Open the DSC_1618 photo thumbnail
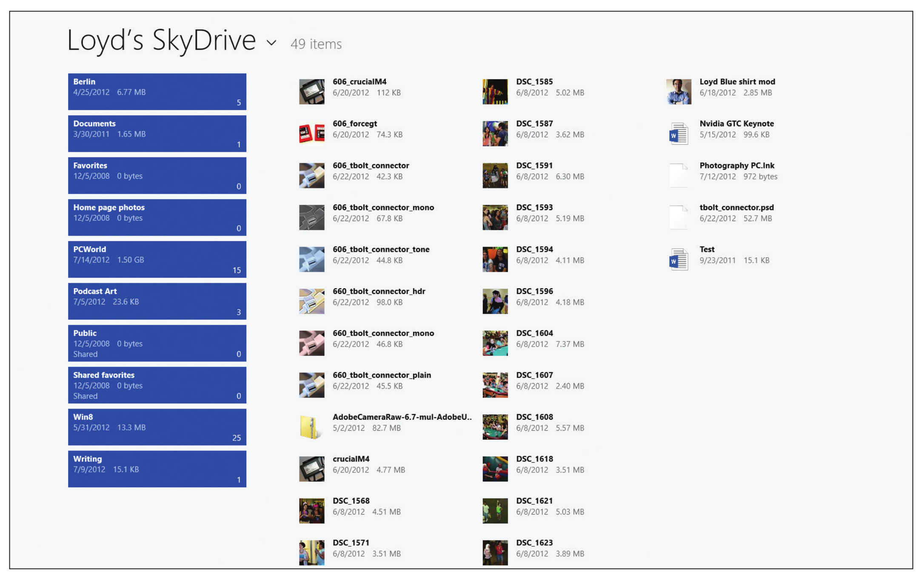Image resolution: width=924 pixels, height=580 pixels. (x=495, y=469)
